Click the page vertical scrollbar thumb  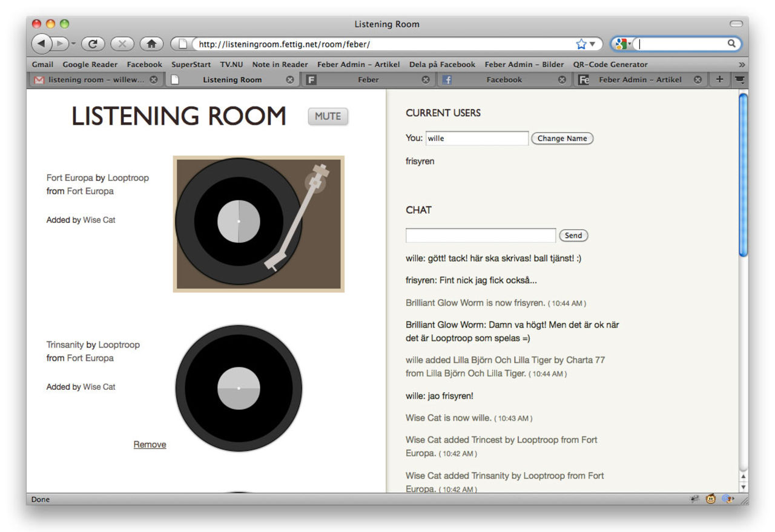click(x=743, y=176)
